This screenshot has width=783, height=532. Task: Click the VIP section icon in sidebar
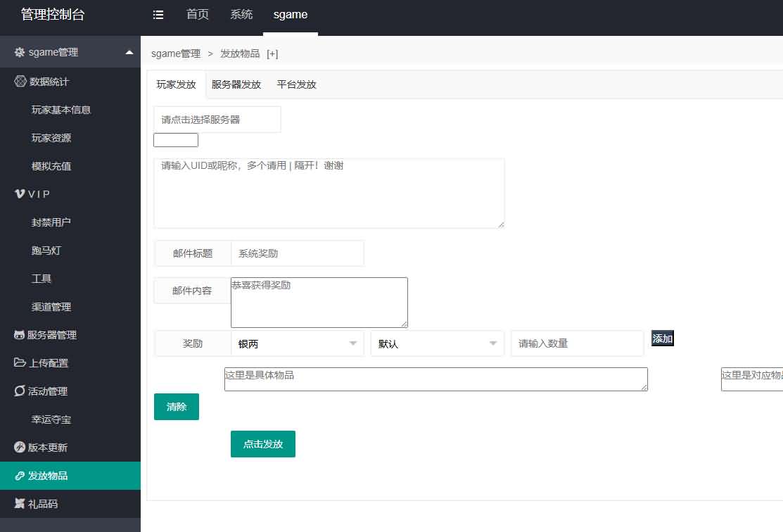[x=19, y=194]
